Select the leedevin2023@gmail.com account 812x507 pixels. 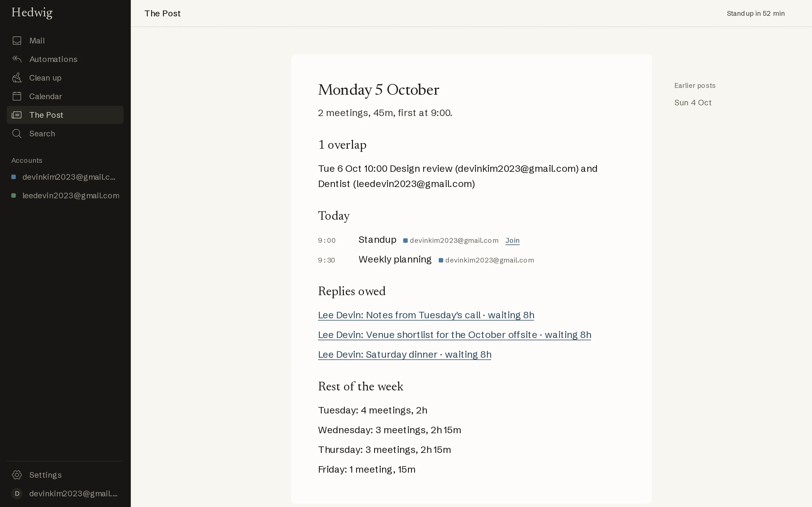65,195
